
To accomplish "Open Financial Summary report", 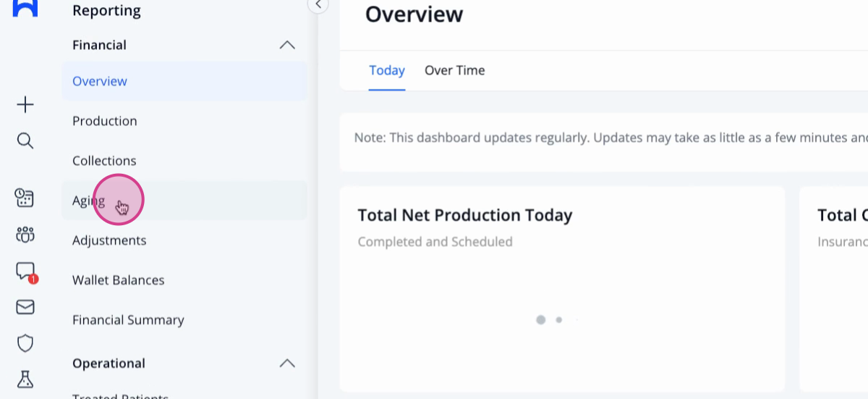I will (x=184, y=320).
